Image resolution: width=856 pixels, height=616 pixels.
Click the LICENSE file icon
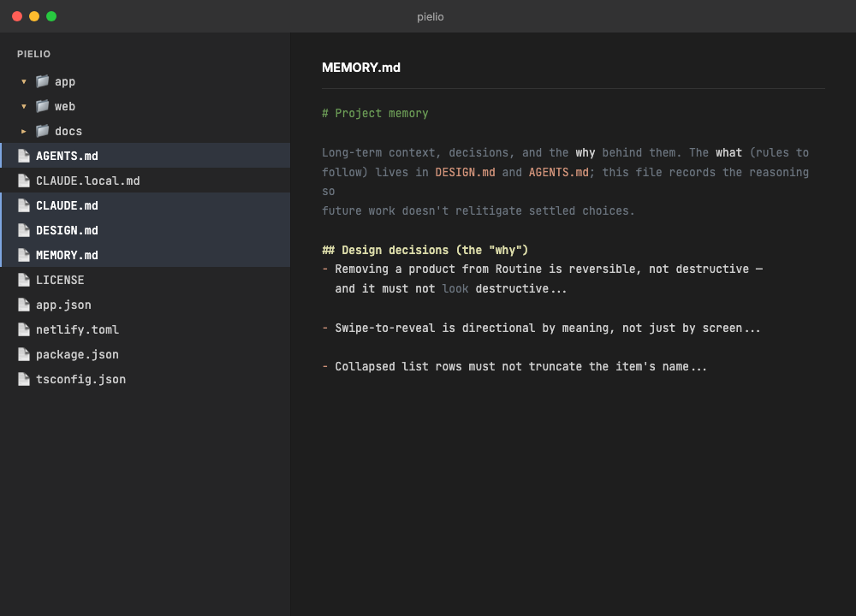(x=23, y=280)
